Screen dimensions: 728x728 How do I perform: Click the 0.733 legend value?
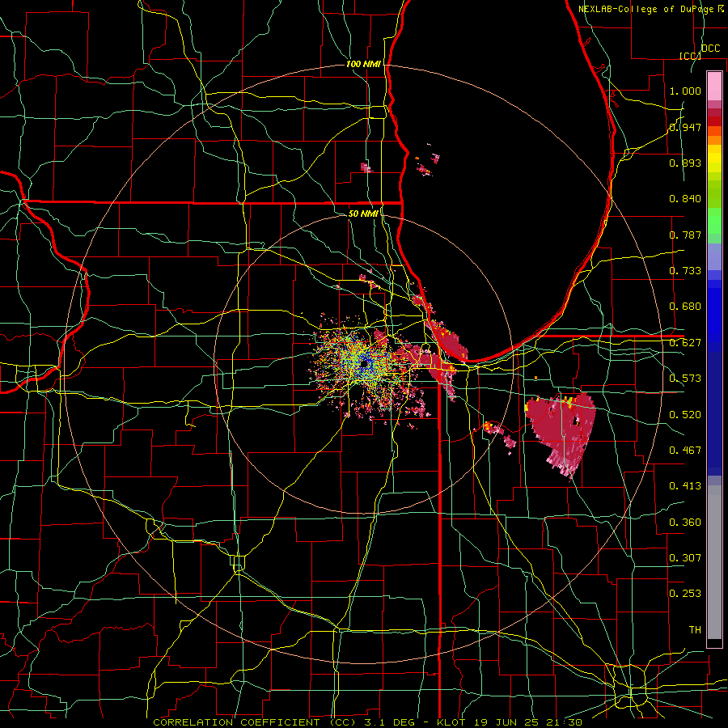tap(685, 271)
